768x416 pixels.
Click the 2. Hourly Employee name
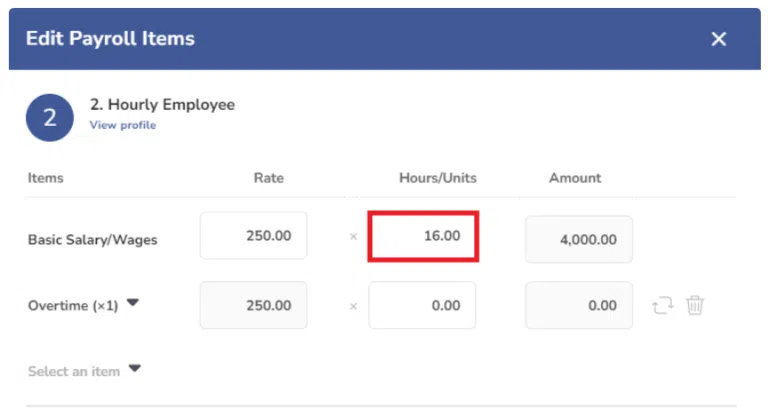pyautogui.click(x=162, y=104)
